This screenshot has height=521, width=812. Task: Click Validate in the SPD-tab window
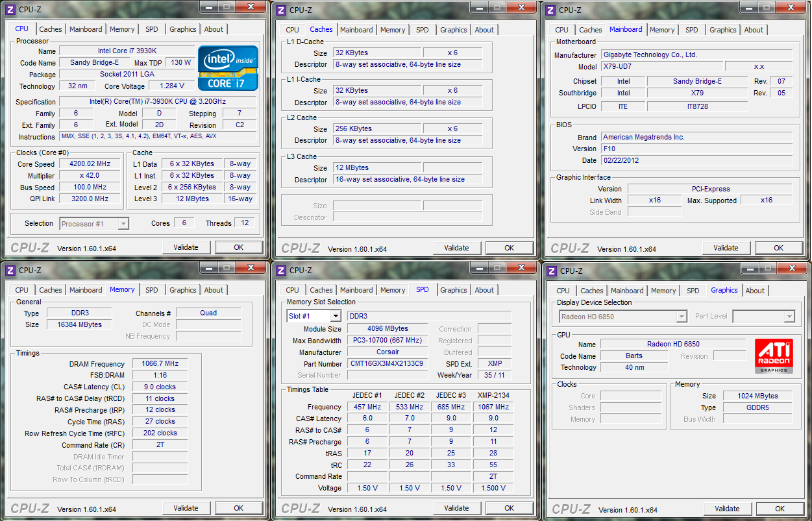point(457,508)
